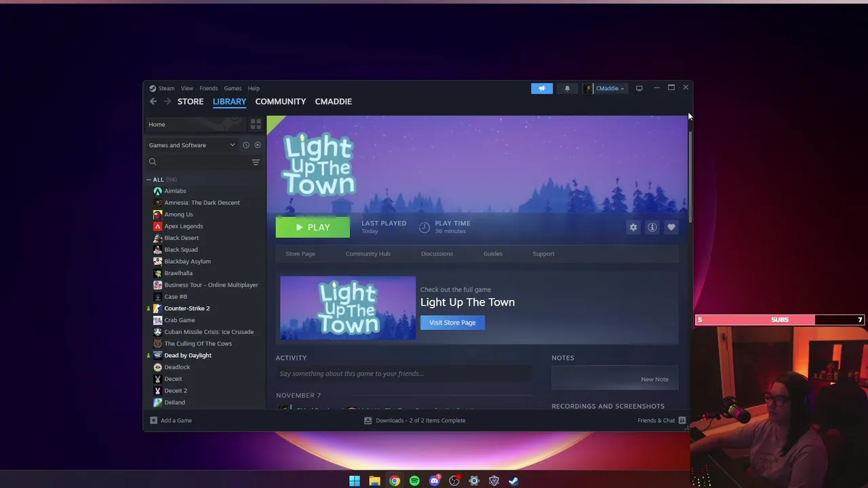Toggle ready-to-play filter icon
Image resolution: width=868 pixels, height=488 pixels.
(x=257, y=145)
